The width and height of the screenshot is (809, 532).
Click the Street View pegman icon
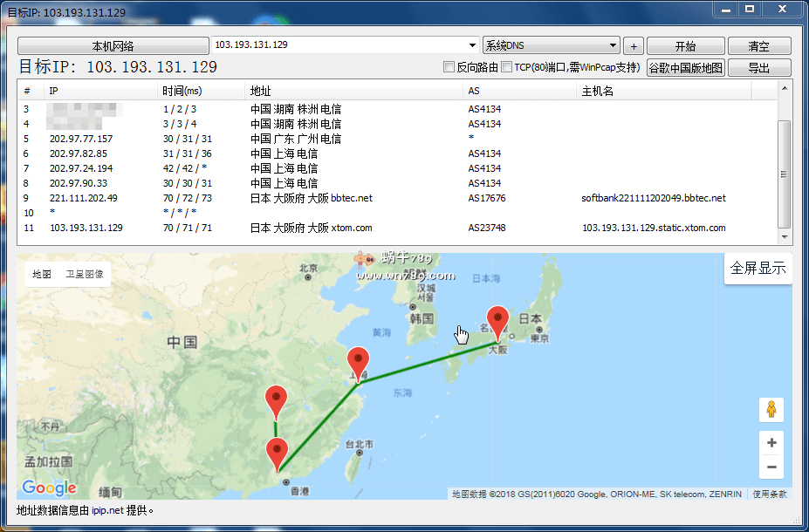pyautogui.click(x=771, y=409)
